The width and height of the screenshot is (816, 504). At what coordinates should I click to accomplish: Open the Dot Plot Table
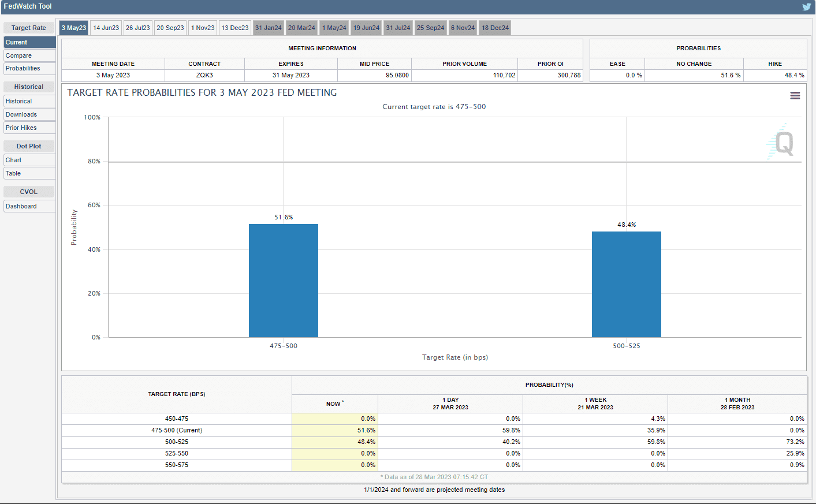coord(29,173)
